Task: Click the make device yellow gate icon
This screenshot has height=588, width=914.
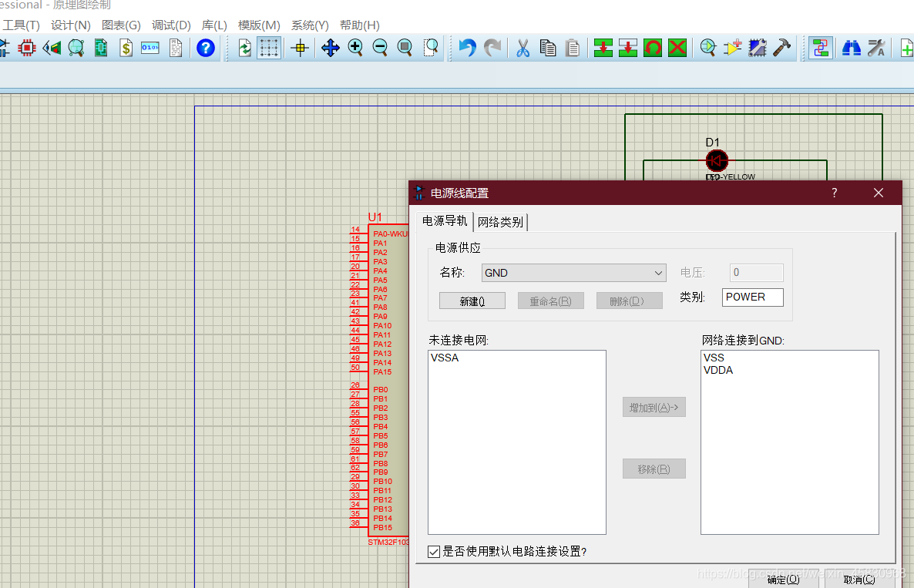Action: click(x=733, y=48)
